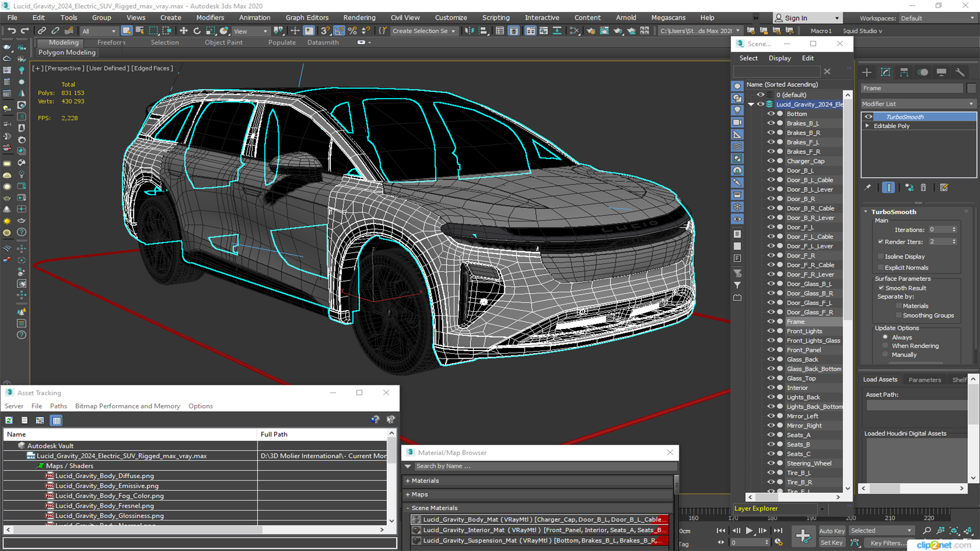The height and width of the screenshot is (551, 980).
Task: Refresh the Asset Tracking list
Action: [9, 420]
